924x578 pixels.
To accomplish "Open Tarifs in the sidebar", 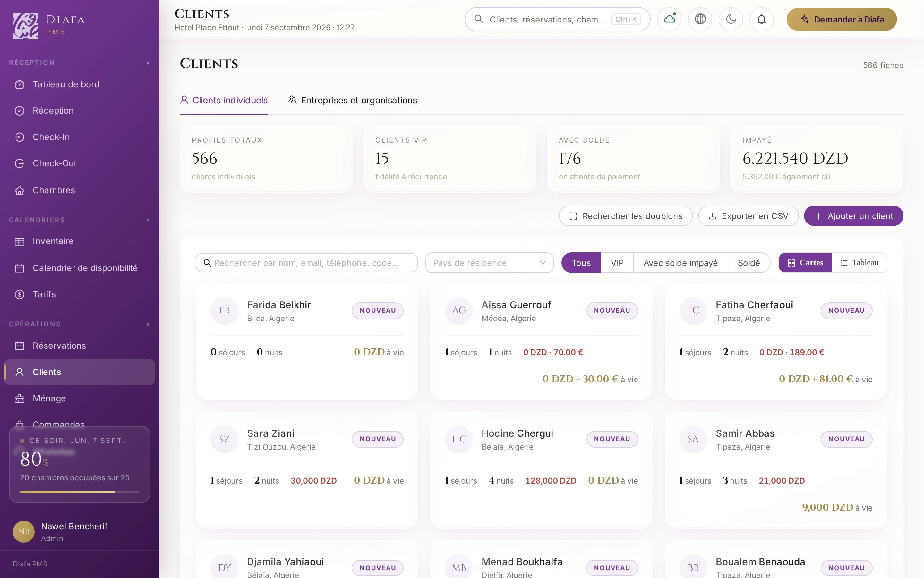I will 80,294.
